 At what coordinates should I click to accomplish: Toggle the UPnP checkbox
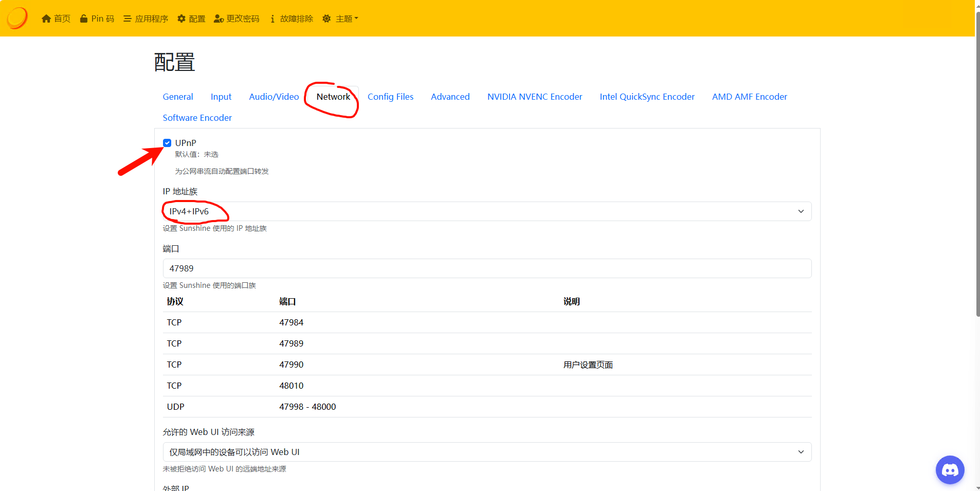coord(167,143)
